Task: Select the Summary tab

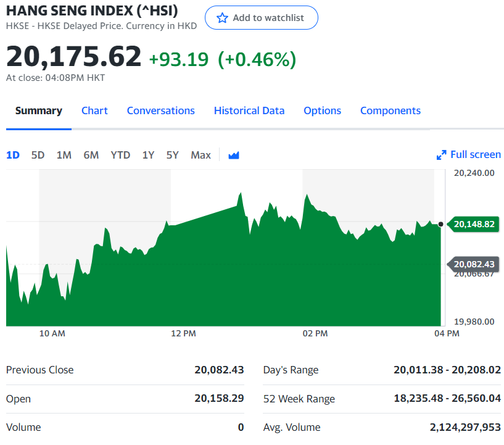Action: pos(39,110)
